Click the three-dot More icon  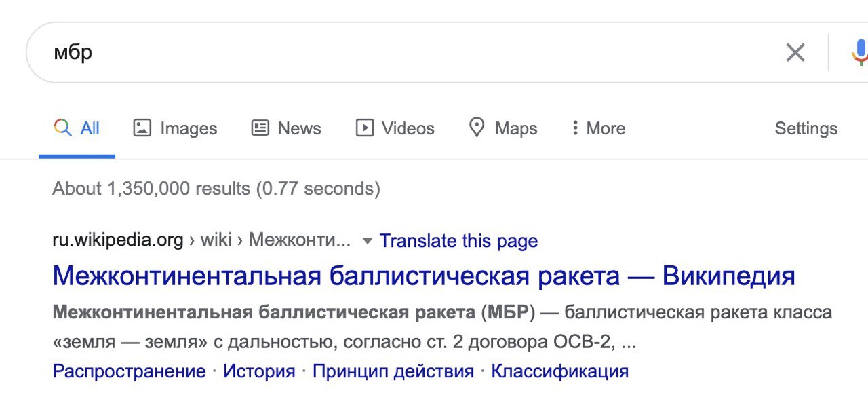[575, 128]
